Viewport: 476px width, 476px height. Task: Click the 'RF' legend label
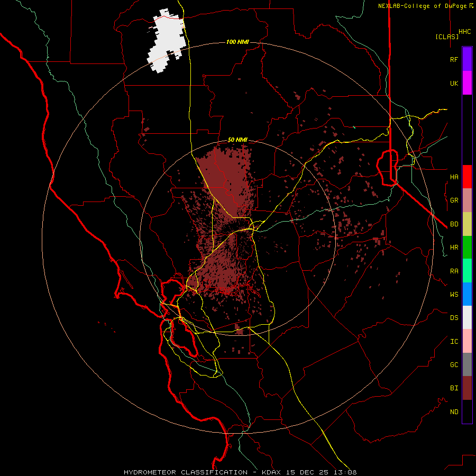pyautogui.click(x=454, y=59)
